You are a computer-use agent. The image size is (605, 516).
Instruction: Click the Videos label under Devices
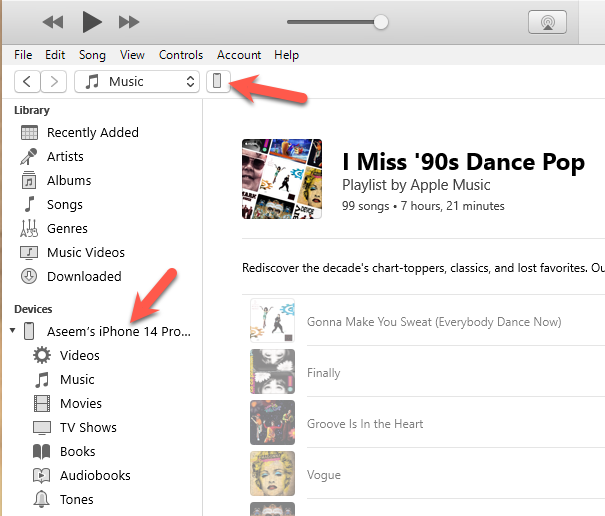[x=80, y=355]
